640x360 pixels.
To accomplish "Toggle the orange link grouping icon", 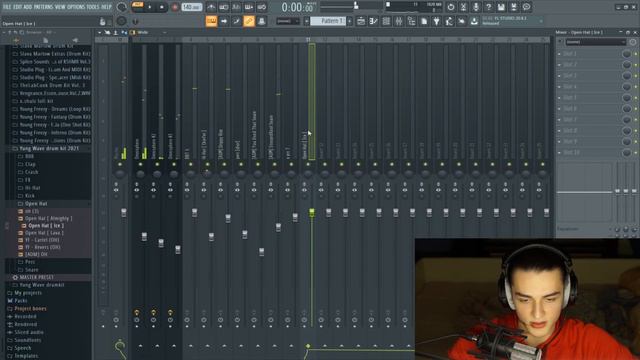I will point(249,21).
